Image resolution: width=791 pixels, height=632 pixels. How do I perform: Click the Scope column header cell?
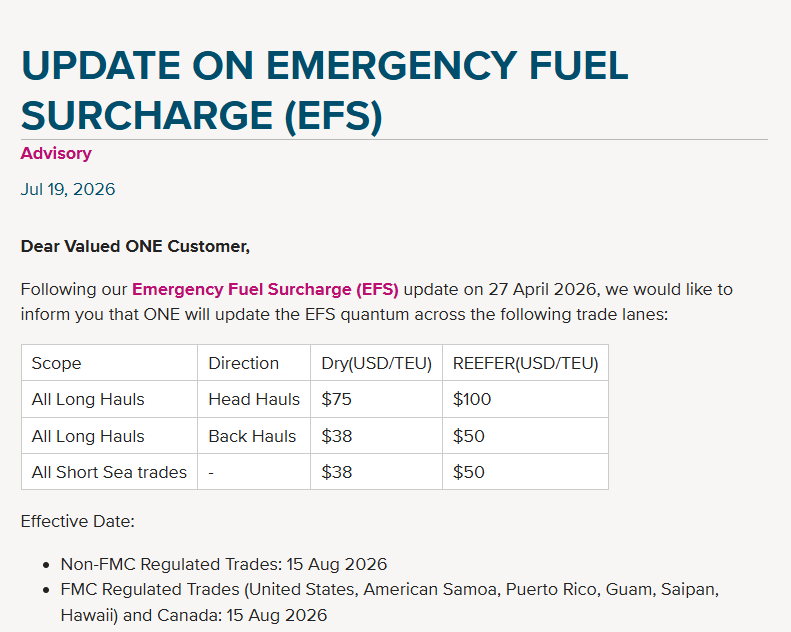tap(109, 363)
